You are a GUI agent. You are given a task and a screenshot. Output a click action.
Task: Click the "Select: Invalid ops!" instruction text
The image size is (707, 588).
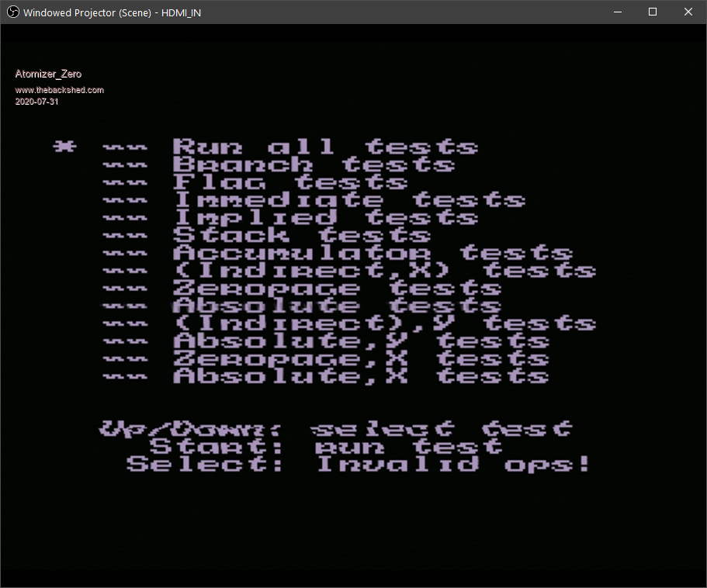[359, 465]
